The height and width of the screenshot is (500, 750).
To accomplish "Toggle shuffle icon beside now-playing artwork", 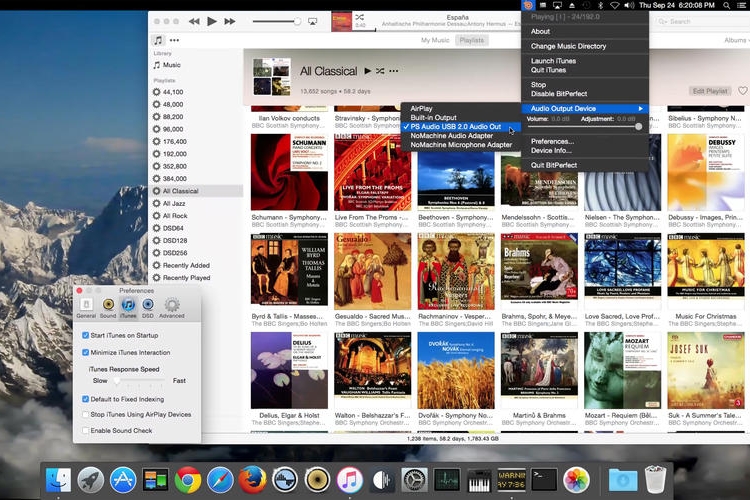I will [360, 17].
